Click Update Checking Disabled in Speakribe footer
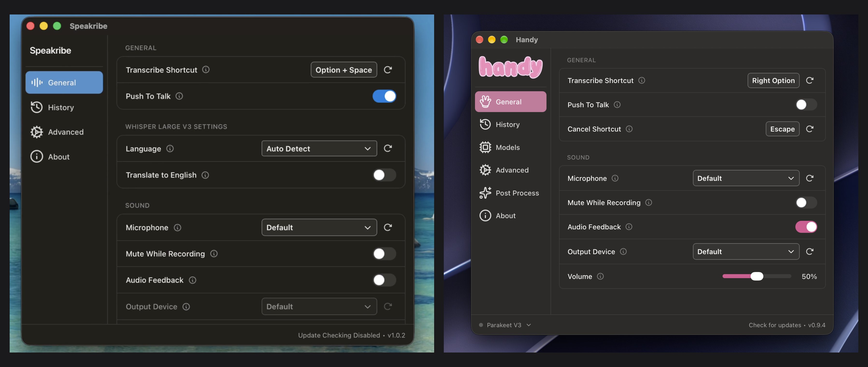868x367 pixels. [339, 335]
